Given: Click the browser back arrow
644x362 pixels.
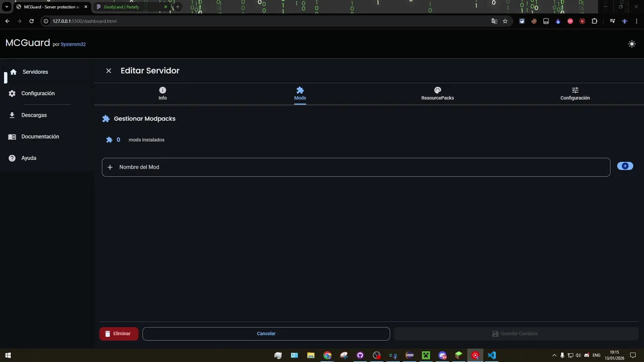Looking at the screenshot, I should click(7, 21).
